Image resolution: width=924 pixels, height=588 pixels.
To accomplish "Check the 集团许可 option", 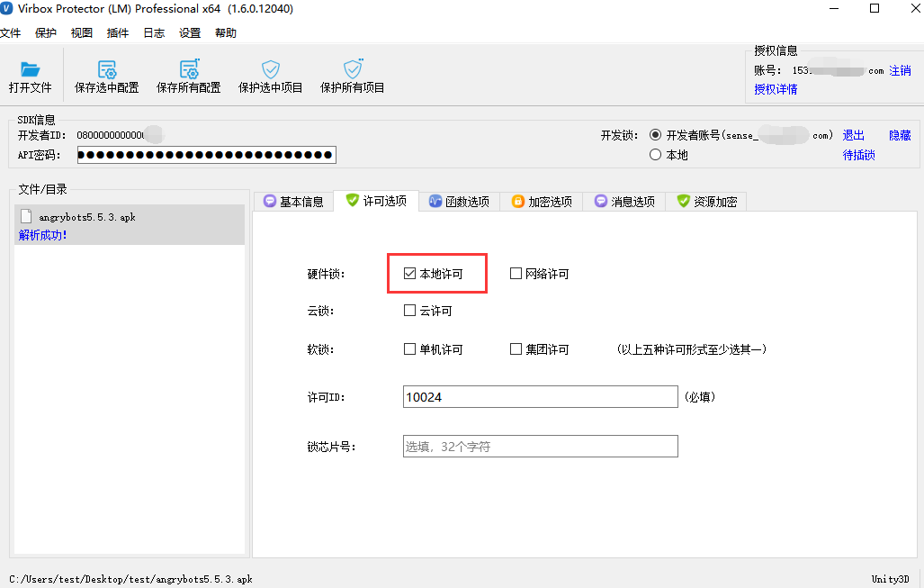I will click(x=516, y=349).
